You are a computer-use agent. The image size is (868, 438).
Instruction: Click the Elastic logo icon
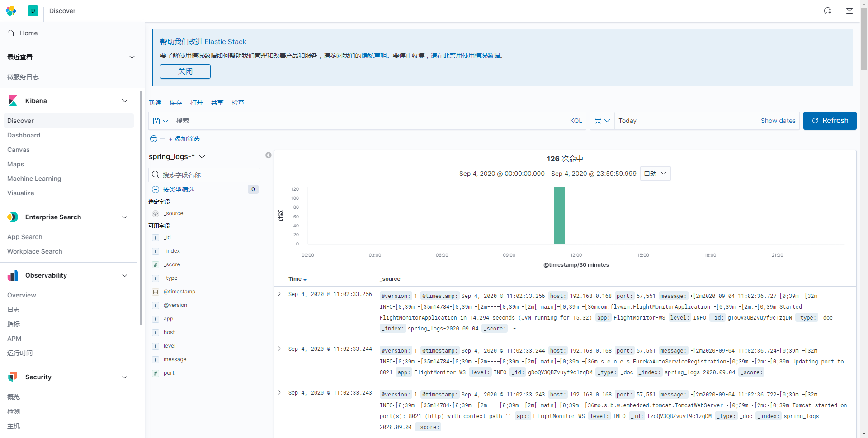(x=11, y=11)
